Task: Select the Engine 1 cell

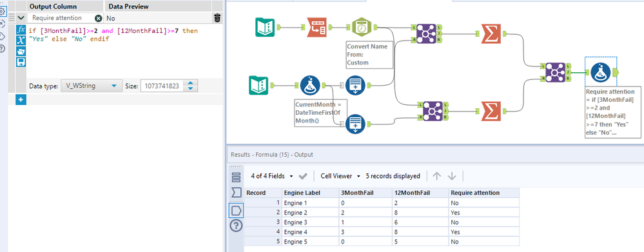Action: point(311,203)
